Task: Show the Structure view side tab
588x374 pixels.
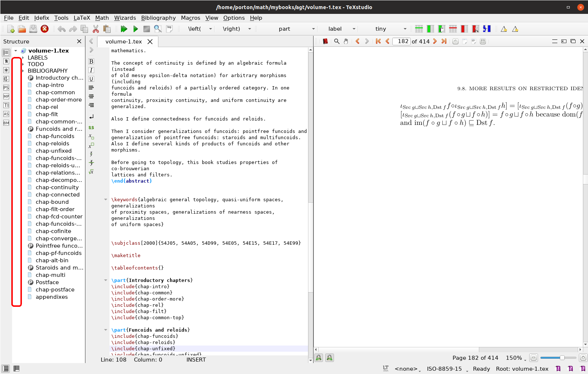Action: tap(6, 53)
